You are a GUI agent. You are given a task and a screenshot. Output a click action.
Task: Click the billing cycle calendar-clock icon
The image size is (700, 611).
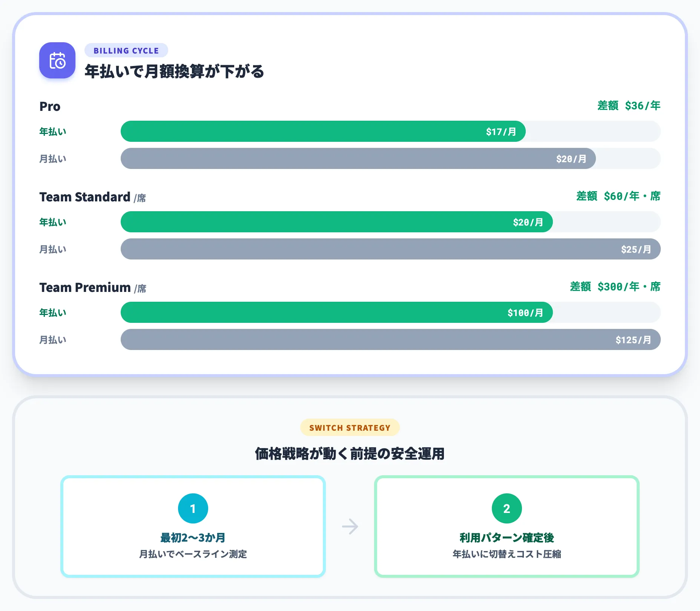point(57,60)
